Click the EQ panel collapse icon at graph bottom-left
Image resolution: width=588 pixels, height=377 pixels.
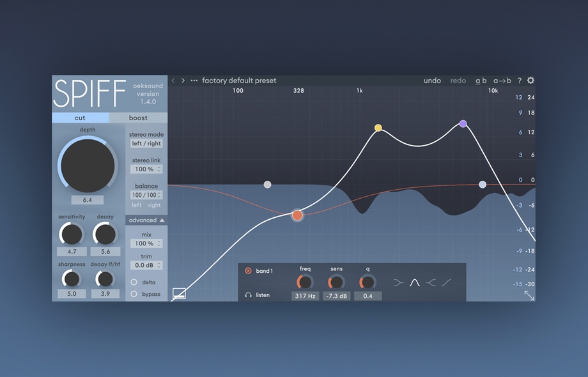coord(179,293)
